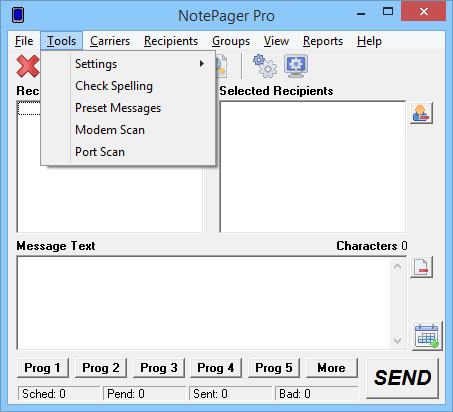Screen dimensions: 453x412
Task: Click the Sent: 0 status field
Action: [230, 394]
